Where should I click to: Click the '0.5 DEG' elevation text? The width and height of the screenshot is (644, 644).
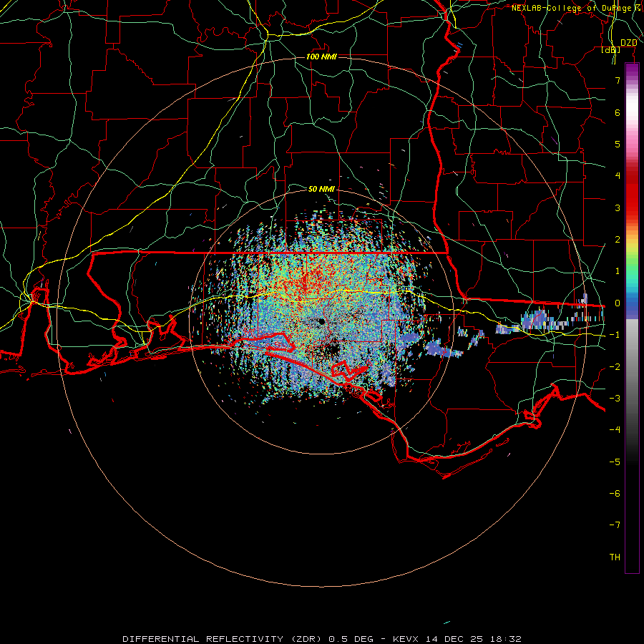click(x=351, y=639)
